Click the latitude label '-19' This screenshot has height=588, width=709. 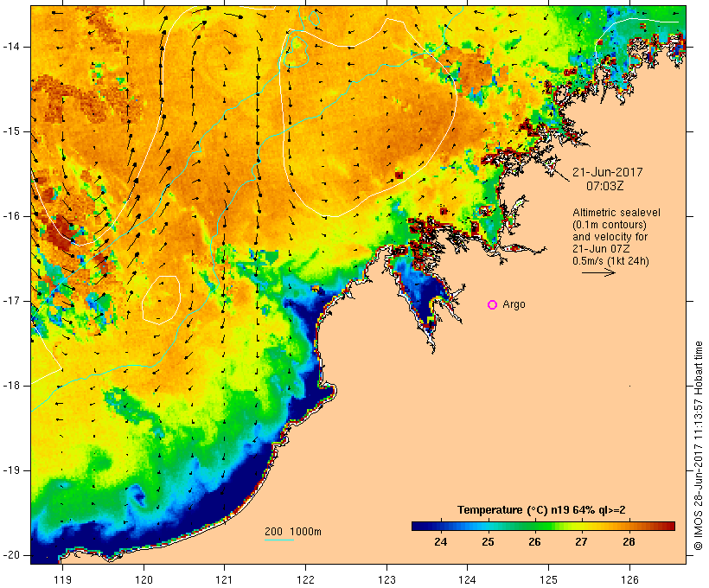point(10,470)
